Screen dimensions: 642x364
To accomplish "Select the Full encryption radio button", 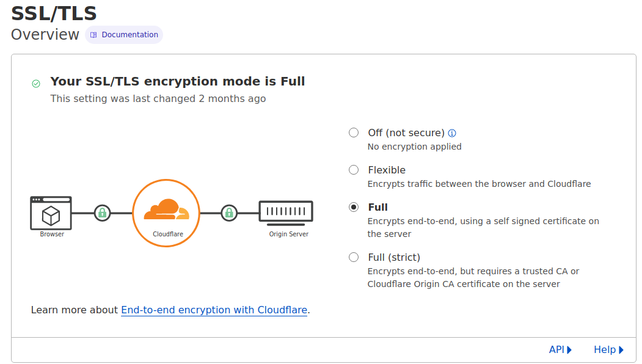I will coord(354,207).
